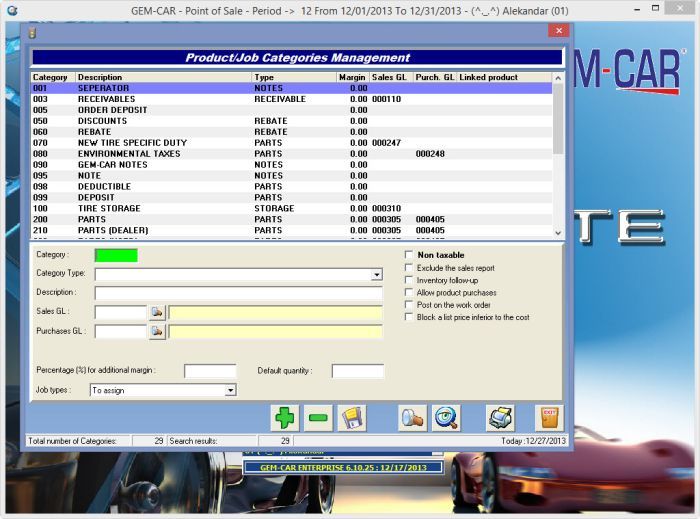
Task: Click the additional margin percentage field
Action: point(210,371)
